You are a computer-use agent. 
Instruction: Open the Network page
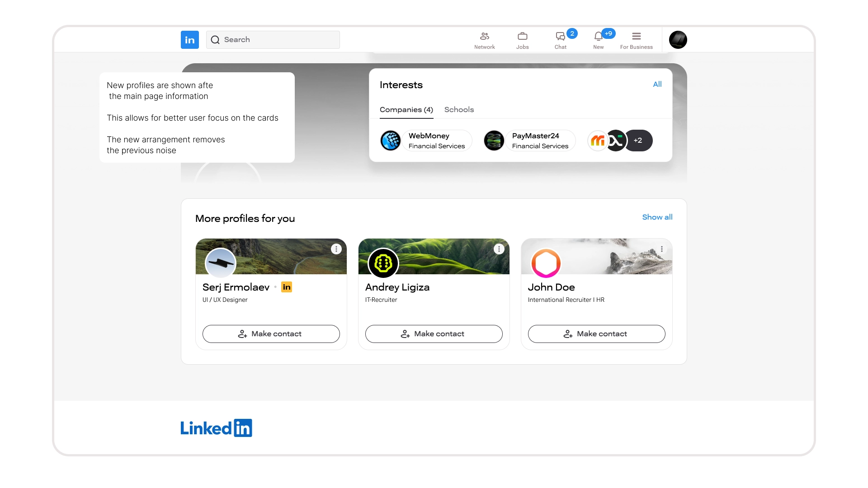[x=484, y=40]
